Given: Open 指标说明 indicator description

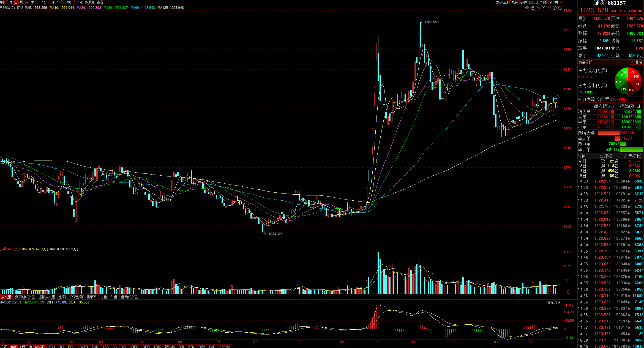Looking at the screenshot, I should pos(553,302).
